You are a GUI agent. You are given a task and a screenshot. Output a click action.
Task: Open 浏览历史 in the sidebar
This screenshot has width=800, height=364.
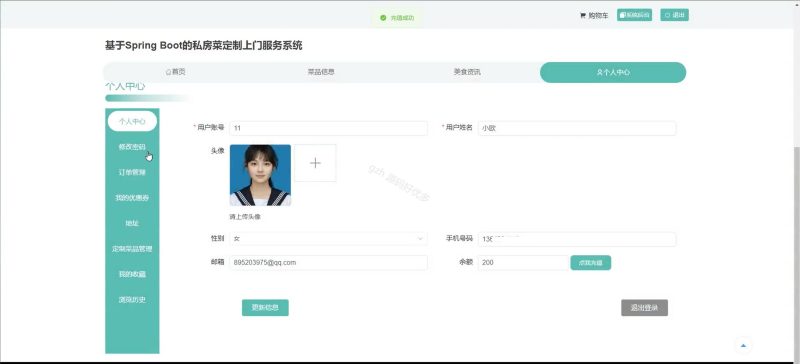pyautogui.click(x=132, y=300)
